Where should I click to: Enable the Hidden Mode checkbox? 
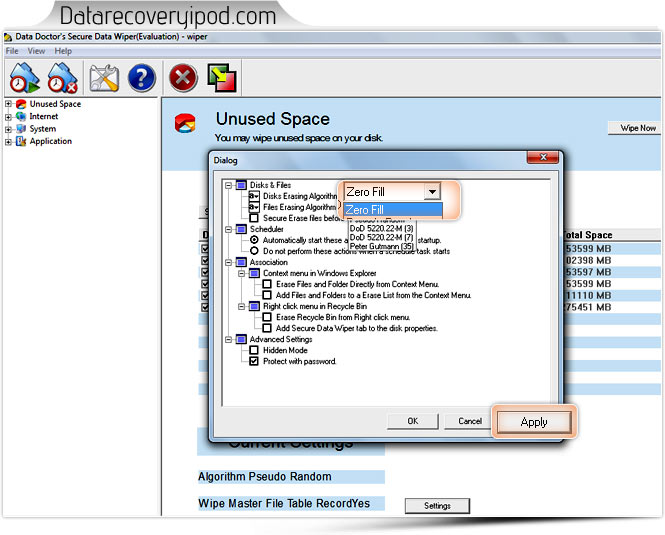pos(254,350)
